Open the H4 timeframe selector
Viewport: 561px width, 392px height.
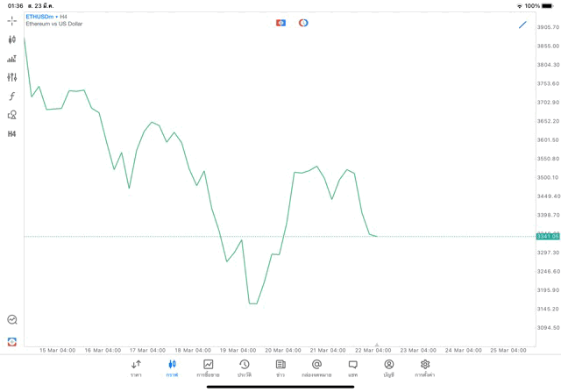pos(11,134)
